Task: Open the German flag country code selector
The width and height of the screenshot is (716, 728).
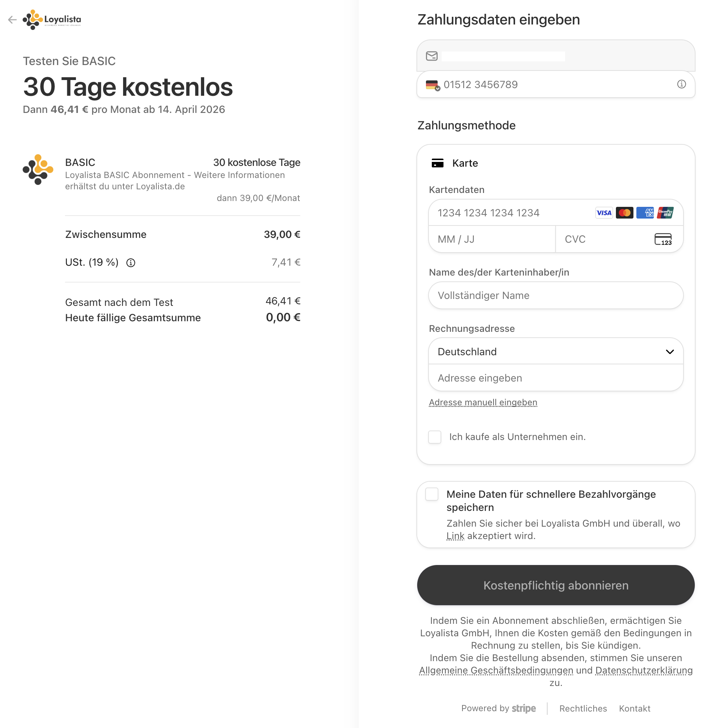Action: (433, 85)
